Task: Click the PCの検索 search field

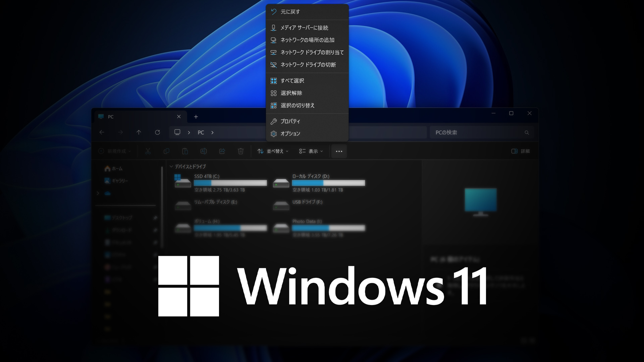Action: coord(481,132)
